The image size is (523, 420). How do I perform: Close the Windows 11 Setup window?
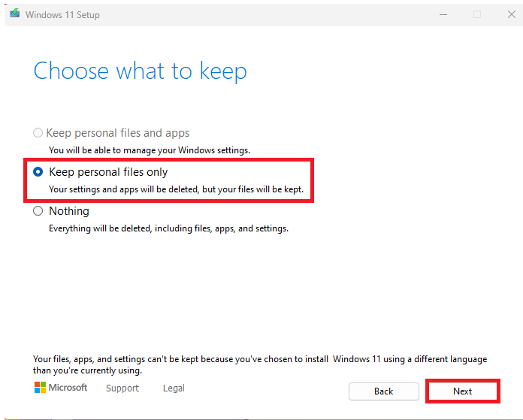511,14
